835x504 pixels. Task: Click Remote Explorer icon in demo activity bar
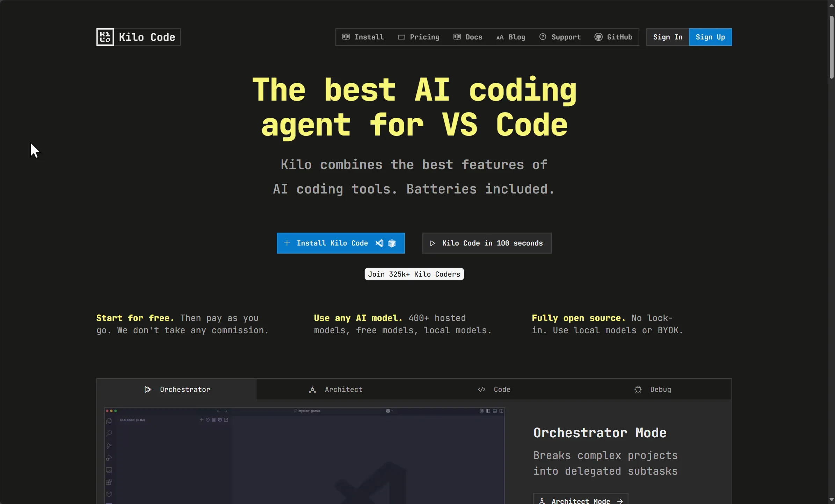109,470
